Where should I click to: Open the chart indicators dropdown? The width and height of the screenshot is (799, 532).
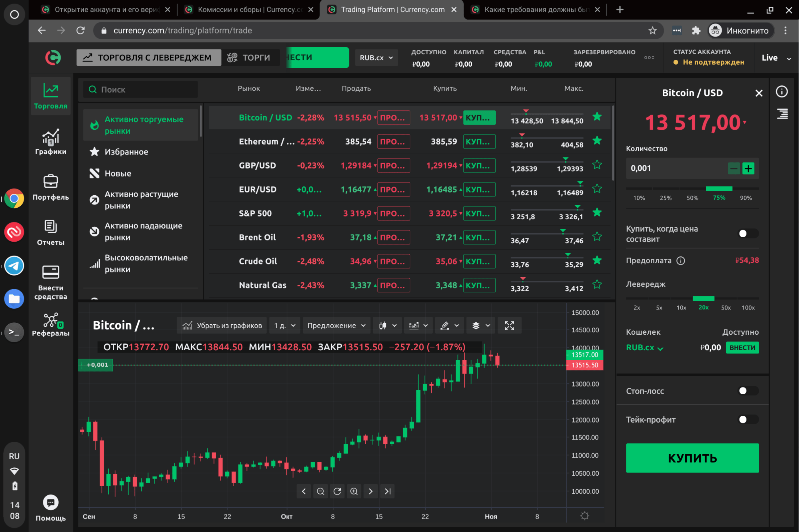tap(418, 326)
